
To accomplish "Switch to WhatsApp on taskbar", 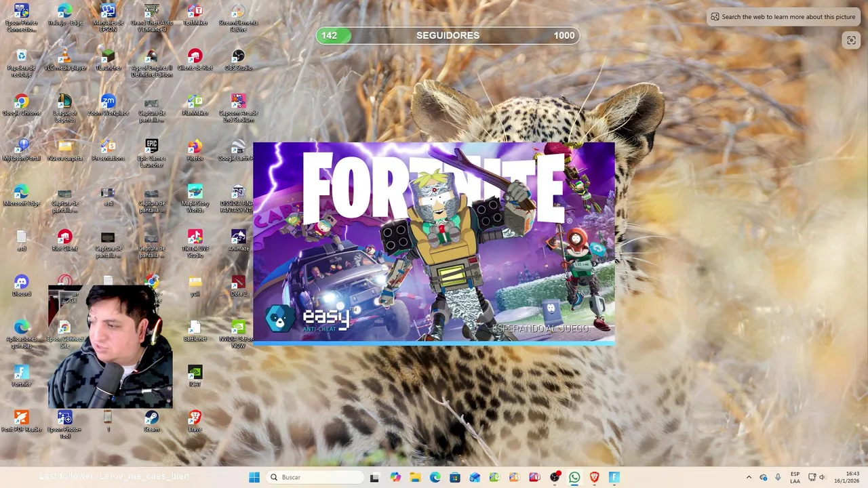I will (574, 477).
